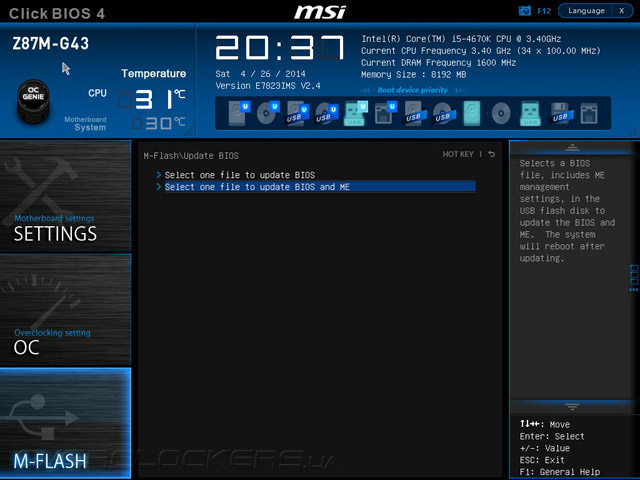
Task: Select the UEFI network boot device icon
Action: click(385, 113)
